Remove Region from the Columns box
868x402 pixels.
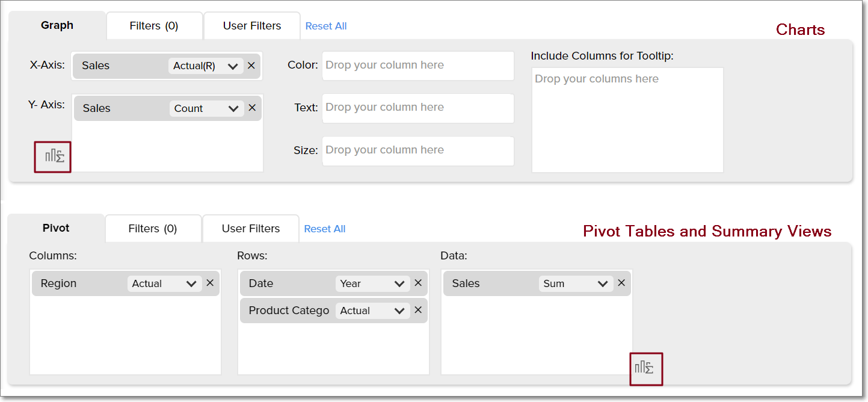pos(210,283)
